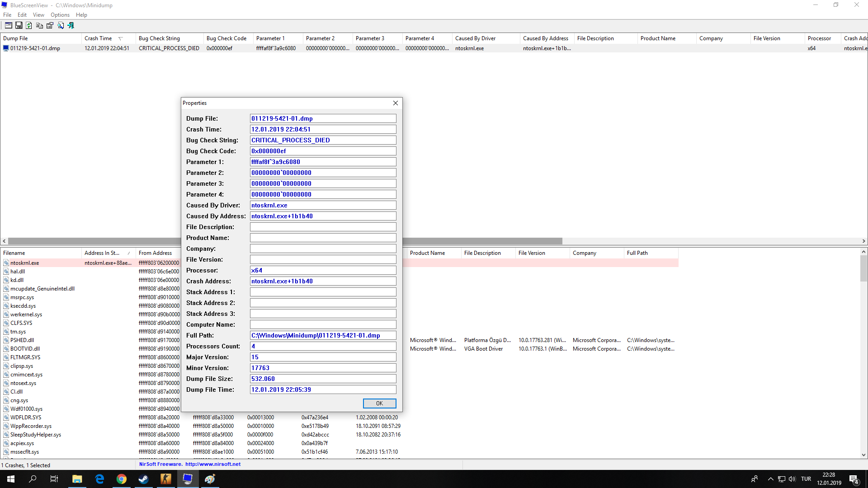Sort lower pane by Filename header
Viewport: 868px width, 488px height.
[x=41, y=253]
